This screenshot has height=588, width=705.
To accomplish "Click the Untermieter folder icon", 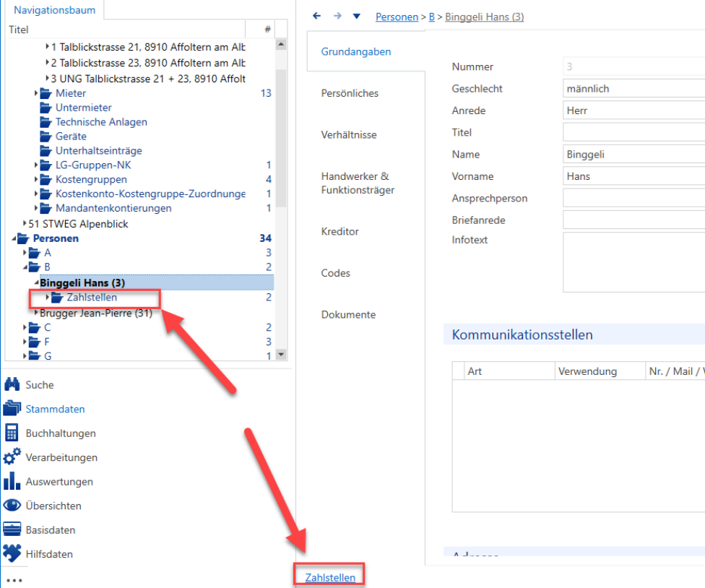I will (x=46, y=108).
